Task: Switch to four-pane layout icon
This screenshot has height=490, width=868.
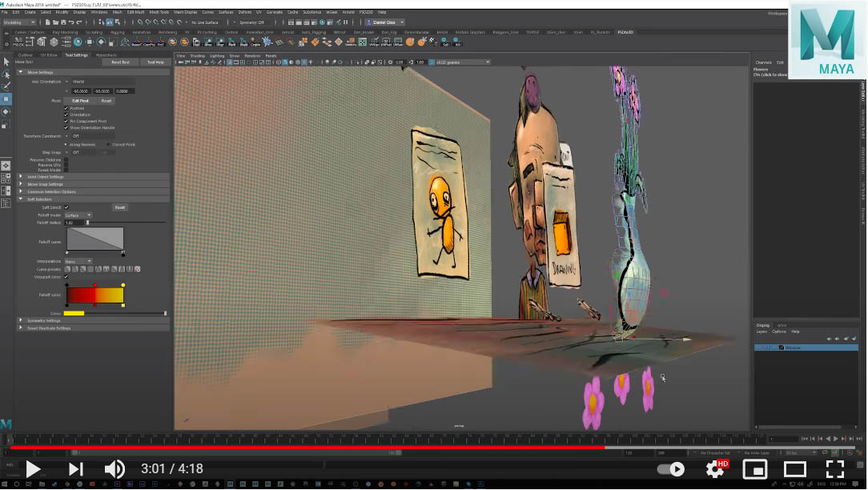Action: point(6,178)
